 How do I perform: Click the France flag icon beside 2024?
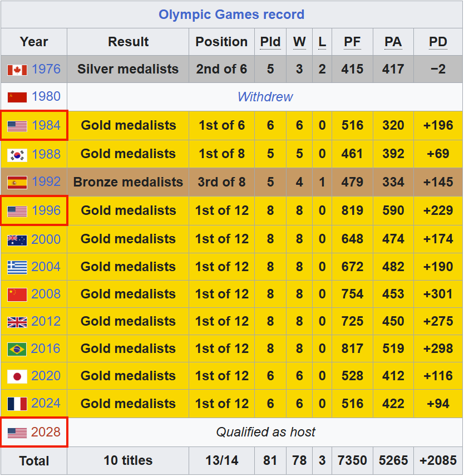[17, 404]
